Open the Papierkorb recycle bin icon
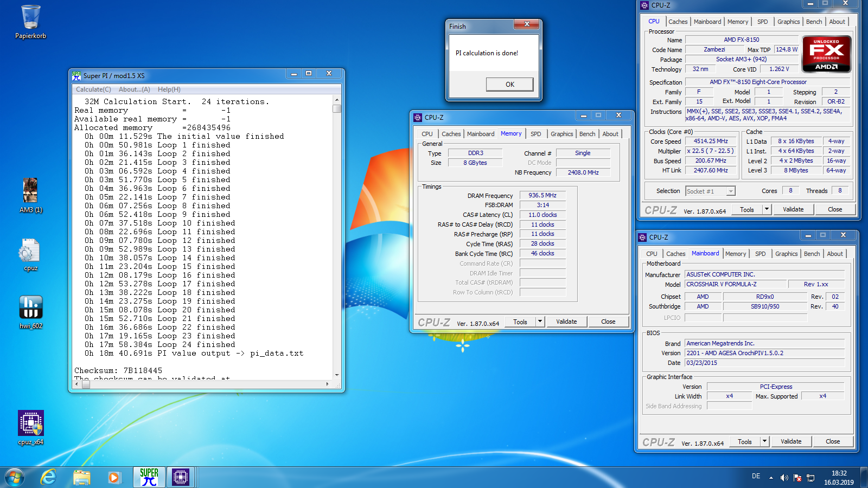Viewport: 868px width, 488px height. tap(30, 22)
